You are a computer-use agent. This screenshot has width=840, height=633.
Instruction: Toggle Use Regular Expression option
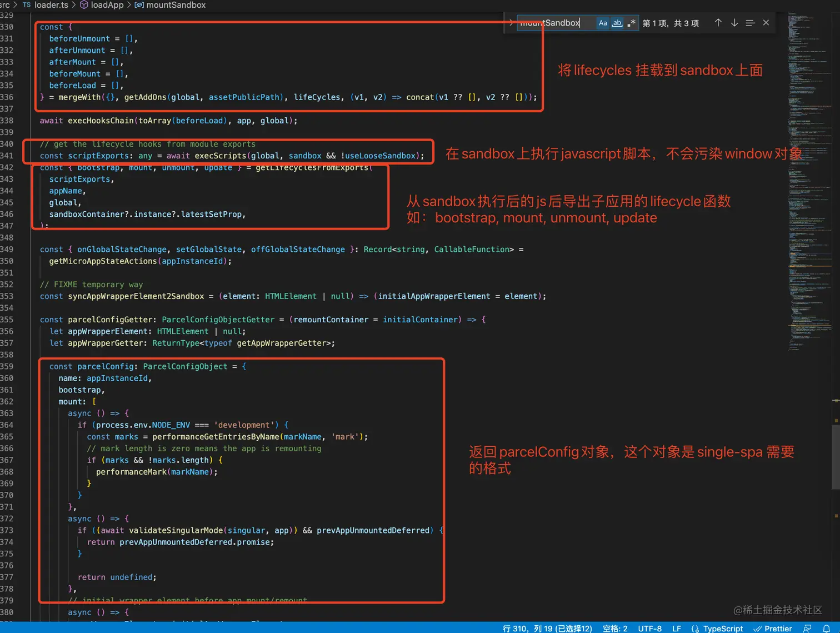coord(631,23)
